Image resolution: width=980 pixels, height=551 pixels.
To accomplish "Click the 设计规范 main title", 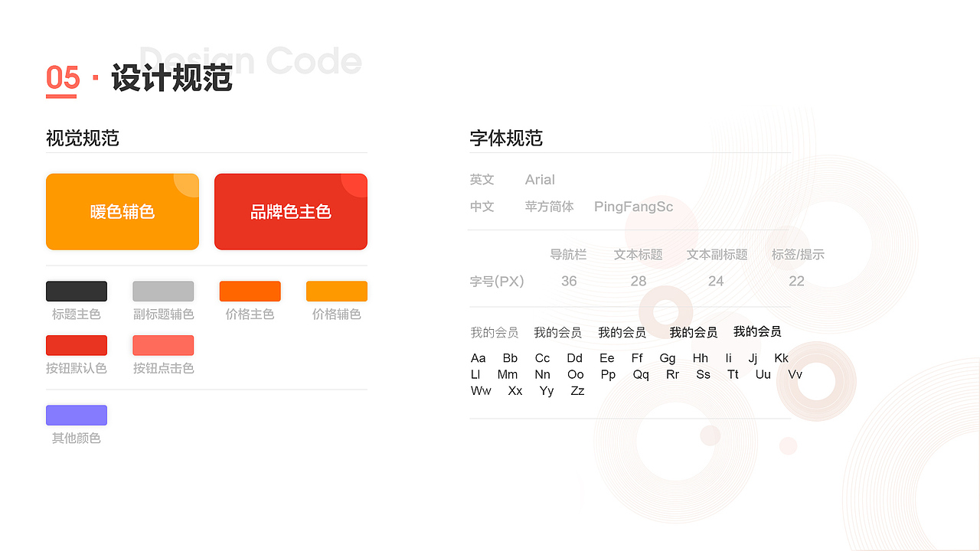I will [171, 78].
